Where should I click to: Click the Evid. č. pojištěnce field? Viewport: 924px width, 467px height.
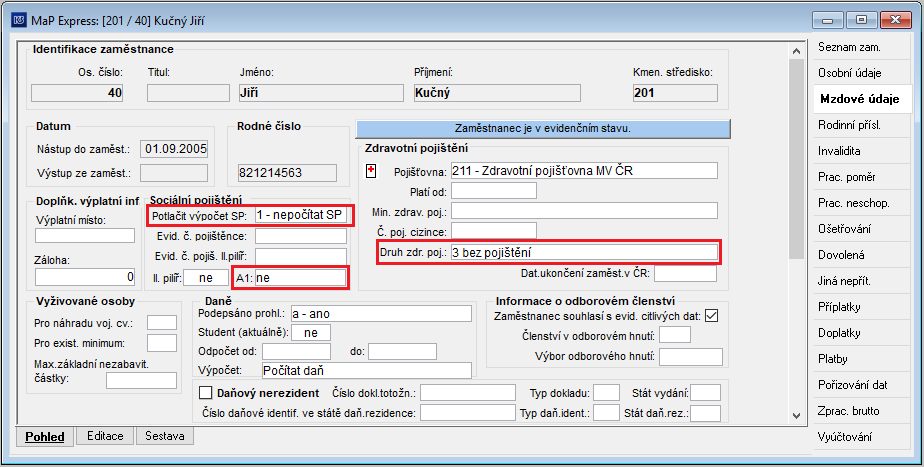point(301,236)
